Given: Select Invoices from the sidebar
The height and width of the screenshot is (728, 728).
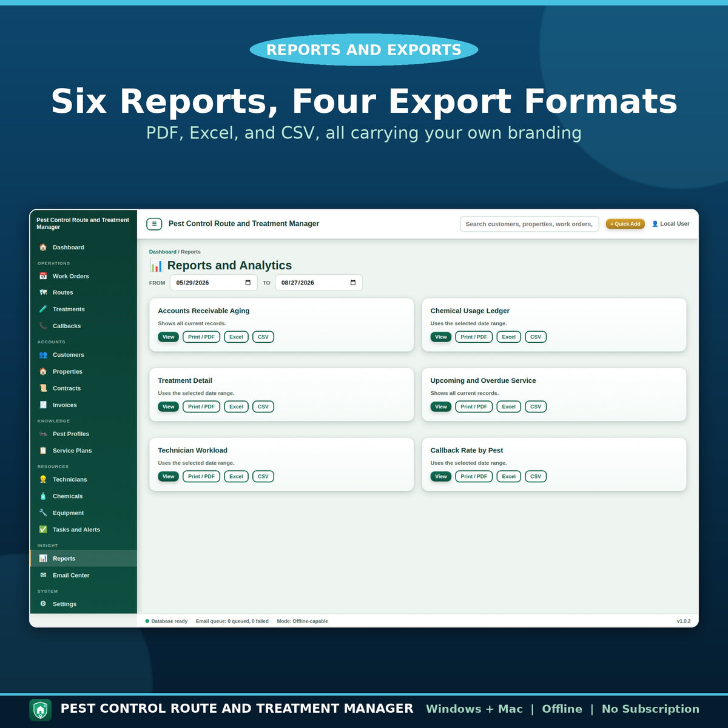Looking at the screenshot, I should (x=84, y=405).
